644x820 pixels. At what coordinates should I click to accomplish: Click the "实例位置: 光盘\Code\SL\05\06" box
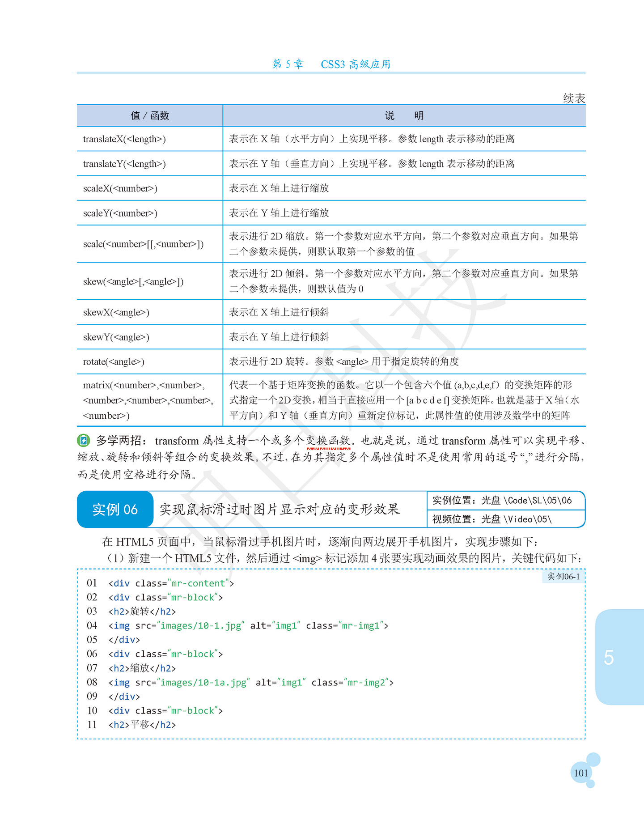point(506,500)
